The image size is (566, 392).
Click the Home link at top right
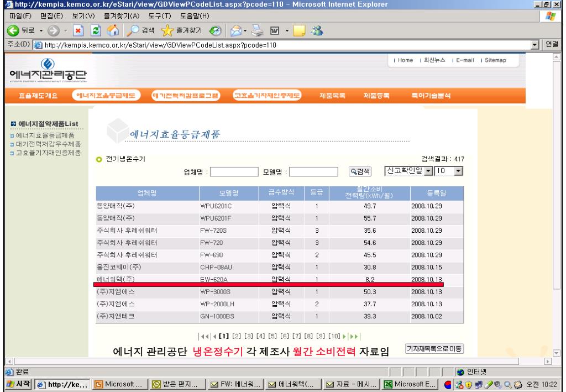coord(405,60)
